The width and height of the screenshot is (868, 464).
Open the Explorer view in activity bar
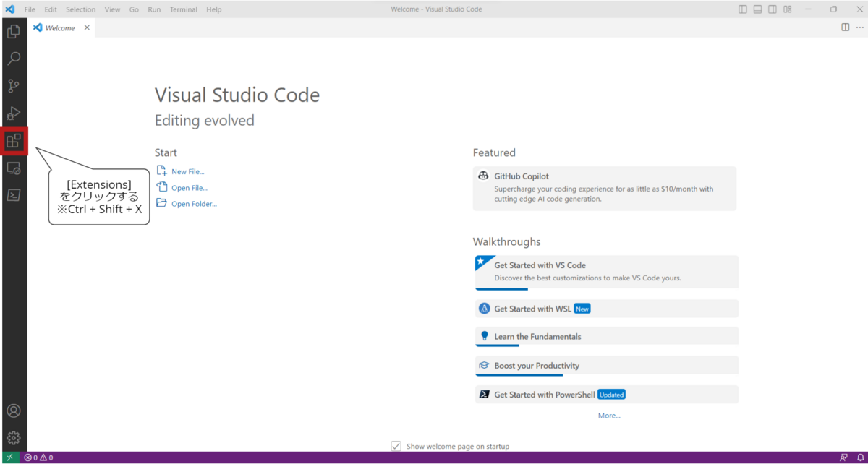[x=13, y=32]
